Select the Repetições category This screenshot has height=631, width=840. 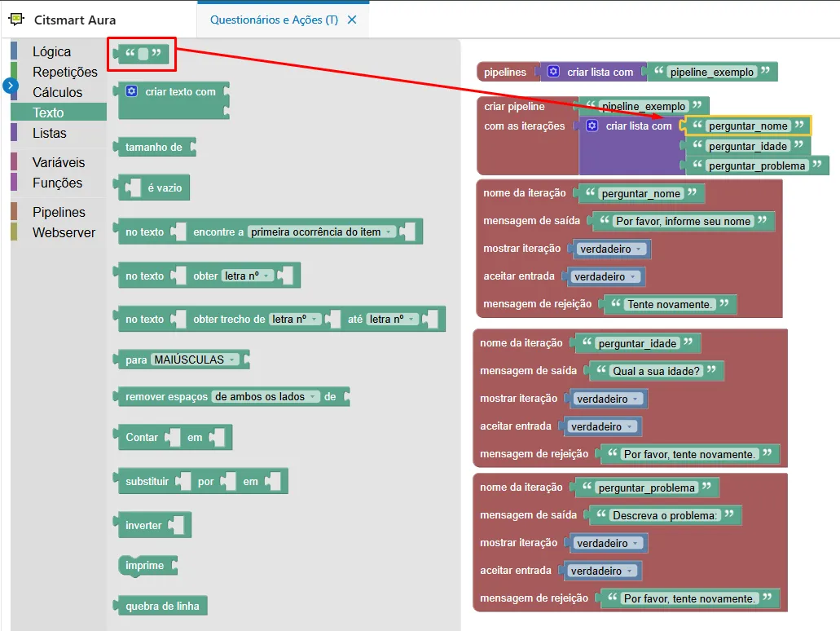(x=65, y=72)
